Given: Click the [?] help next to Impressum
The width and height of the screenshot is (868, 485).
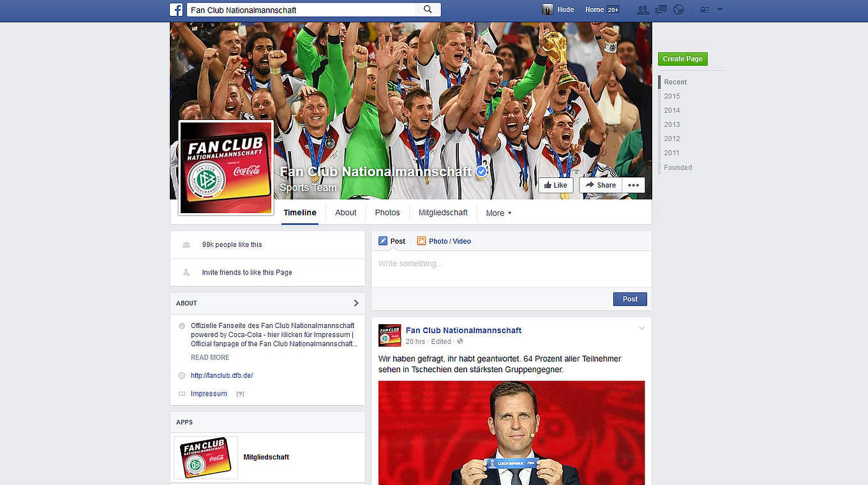Looking at the screenshot, I should point(240,394).
